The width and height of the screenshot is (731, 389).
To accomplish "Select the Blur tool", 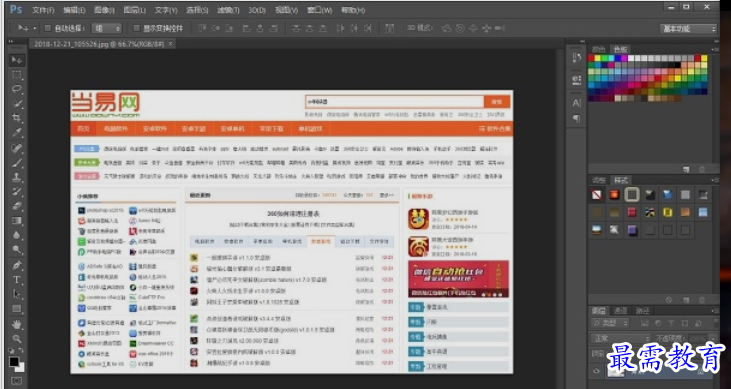I will click(x=17, y=235).
